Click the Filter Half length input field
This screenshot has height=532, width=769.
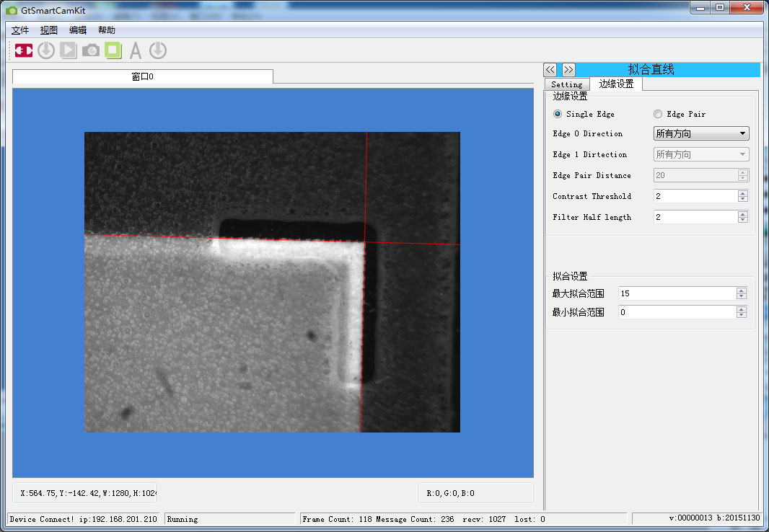point(695,217)
